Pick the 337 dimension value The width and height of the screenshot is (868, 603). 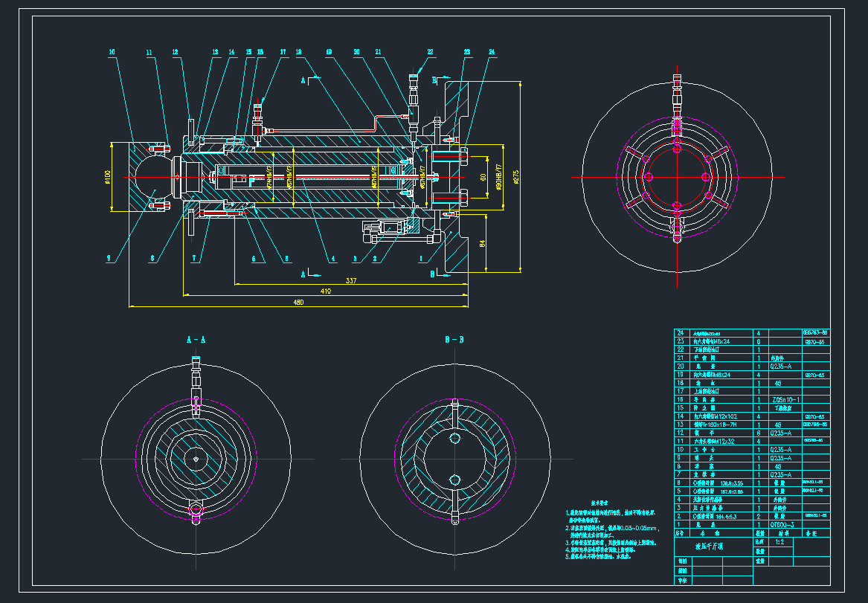[x=352, y=281]
